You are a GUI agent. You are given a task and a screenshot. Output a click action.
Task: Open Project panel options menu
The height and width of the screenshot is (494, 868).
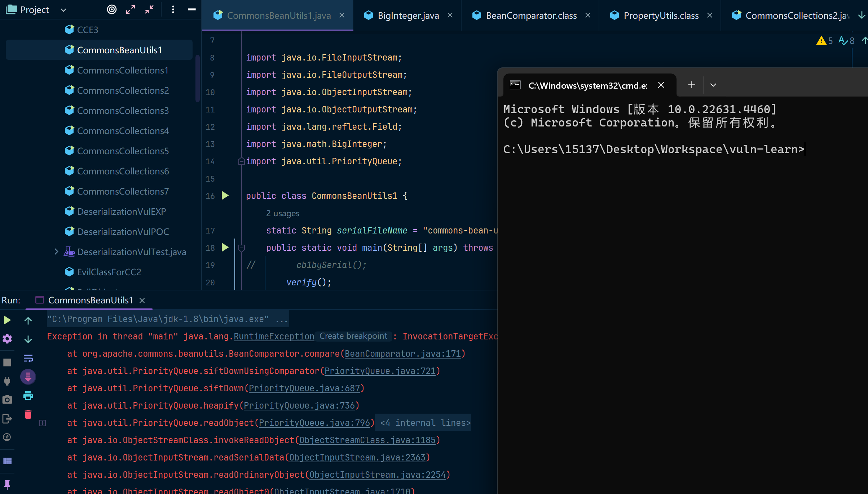pyautogui.click(x=173, y=9)
